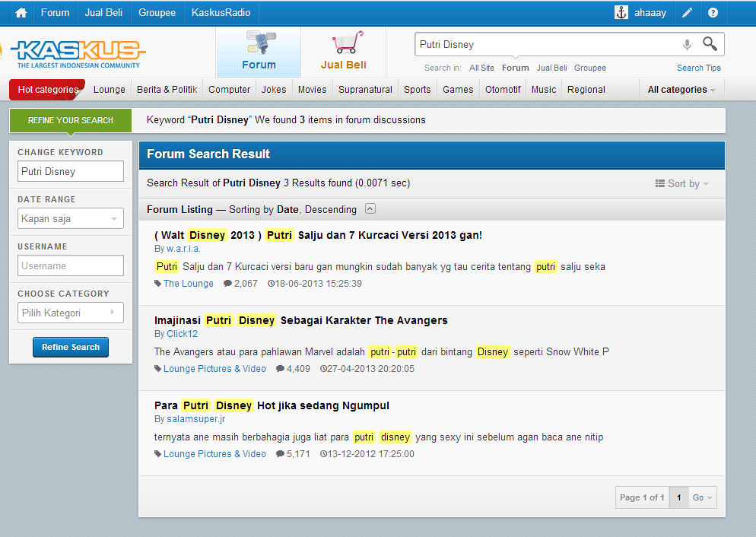Open the Go page dropdown
This screenshot has width=756, height=537.
click(702, 497)
